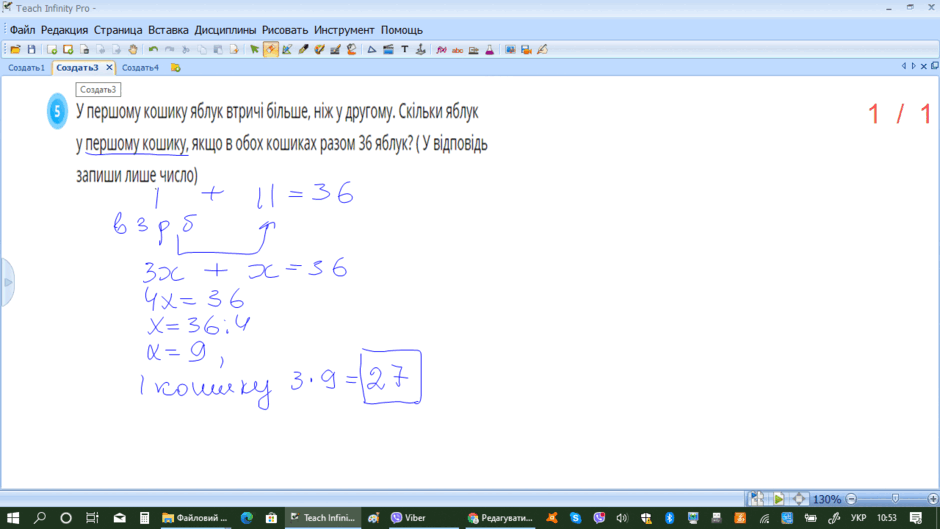Click the scissors Cut icon

pyautogui.click(x=186, y=50)
